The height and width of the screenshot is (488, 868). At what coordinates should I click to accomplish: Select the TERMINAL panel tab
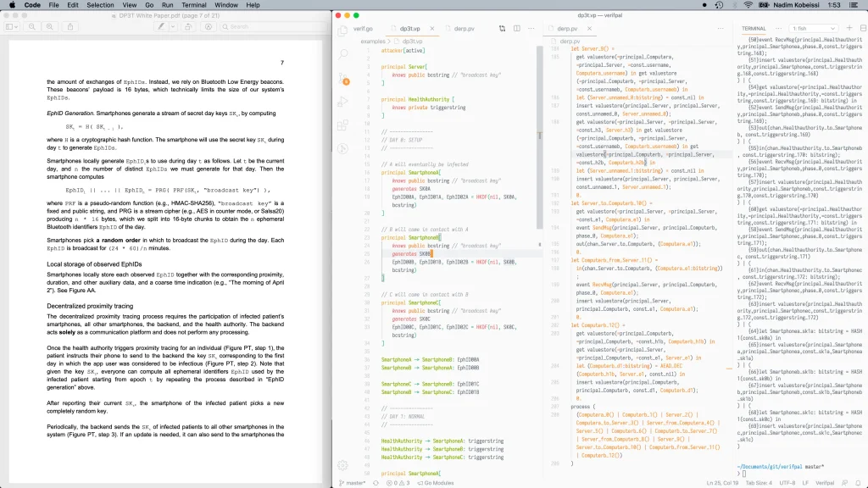(754, 28)
